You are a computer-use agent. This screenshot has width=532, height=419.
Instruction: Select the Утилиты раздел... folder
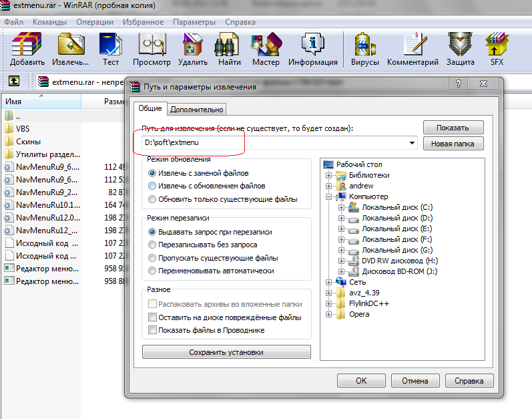(x=42, y=154)
